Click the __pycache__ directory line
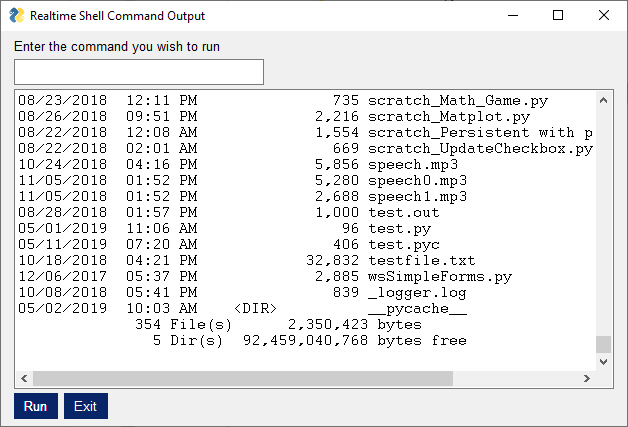This screenshot has height=427, width=628. click(x=243, y=308)
